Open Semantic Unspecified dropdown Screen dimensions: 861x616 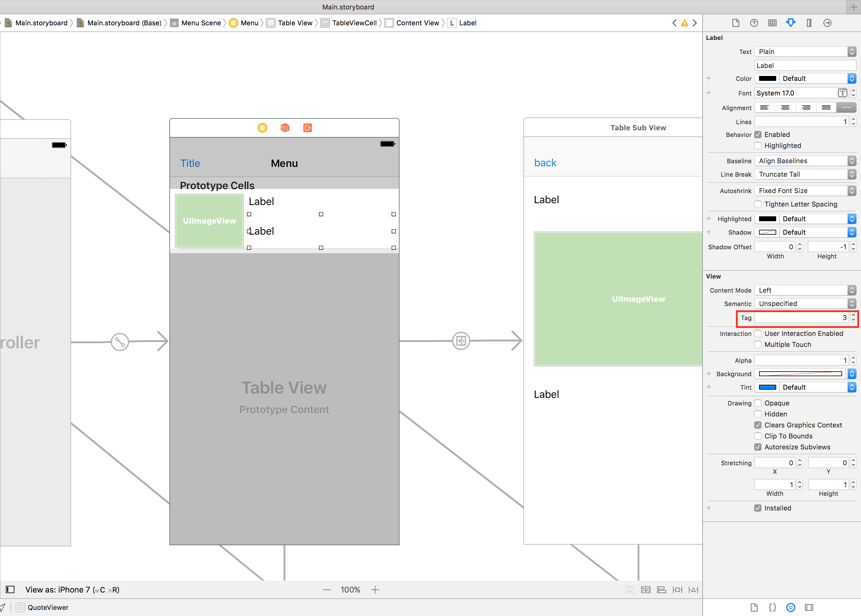pyautogui.click(x=805, y=304)
